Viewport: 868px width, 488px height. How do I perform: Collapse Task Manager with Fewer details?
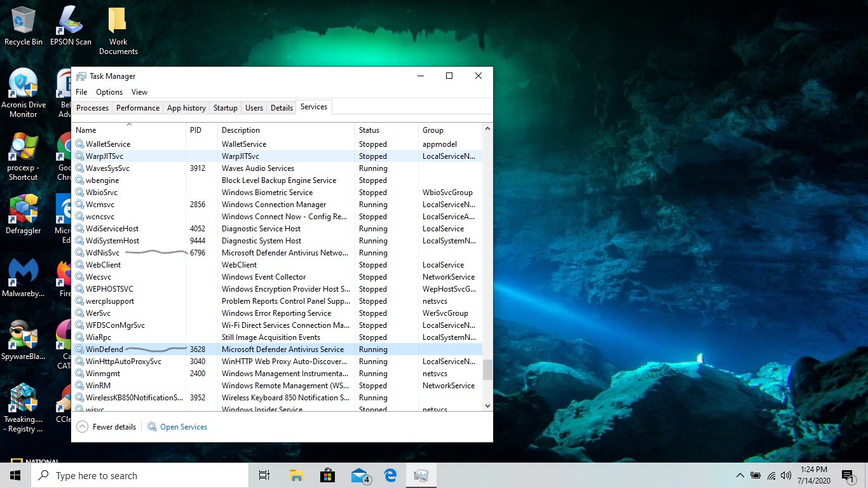106,427
